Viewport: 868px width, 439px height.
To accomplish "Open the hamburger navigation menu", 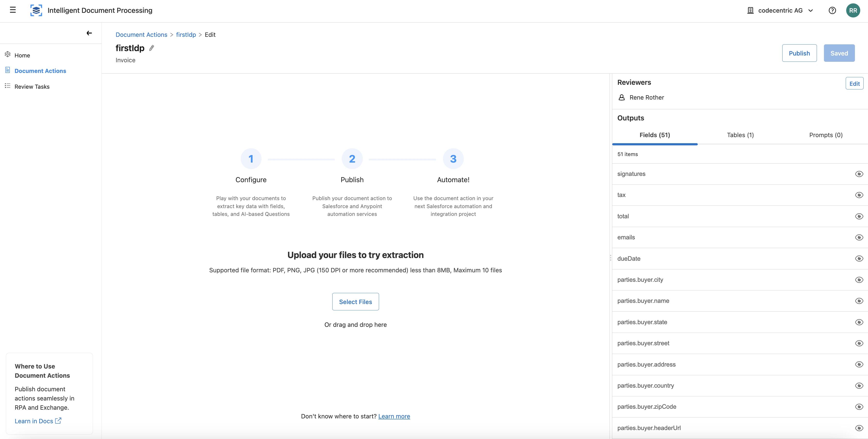I will coord(13,10).
